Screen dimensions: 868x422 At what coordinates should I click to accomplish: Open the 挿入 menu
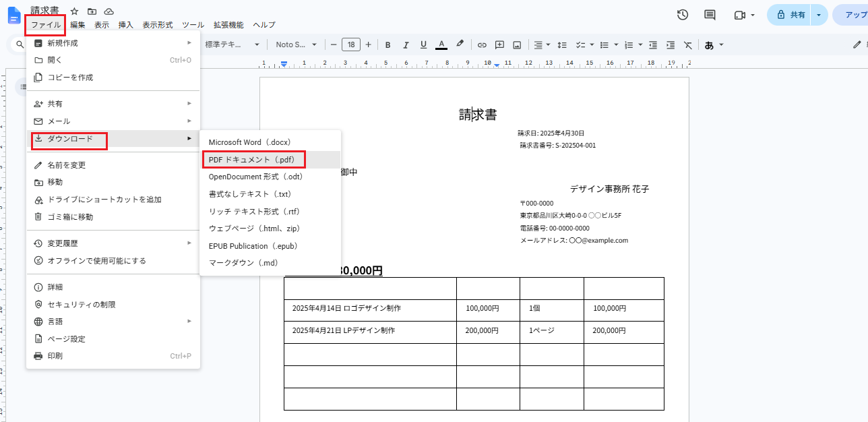[126, 25]
